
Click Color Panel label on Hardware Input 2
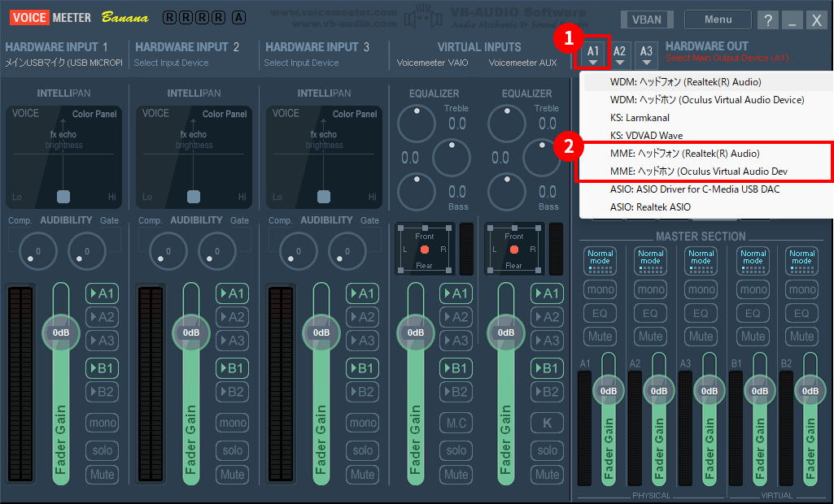225,114
